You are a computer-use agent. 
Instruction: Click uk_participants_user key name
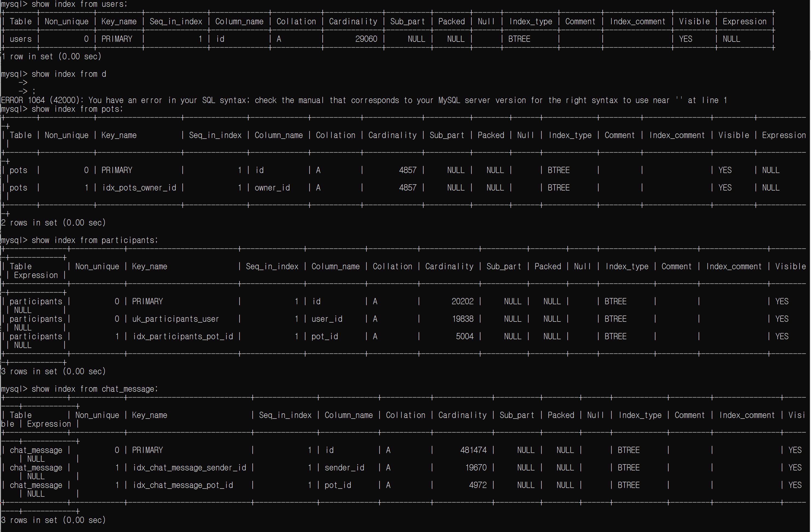click(x=175, y=319)
